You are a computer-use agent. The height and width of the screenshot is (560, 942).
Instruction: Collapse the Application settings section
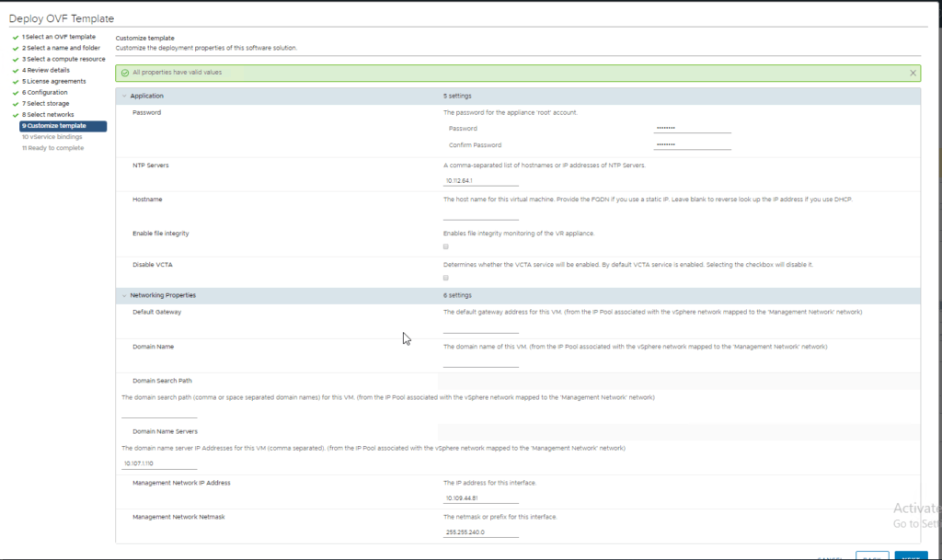124,96
